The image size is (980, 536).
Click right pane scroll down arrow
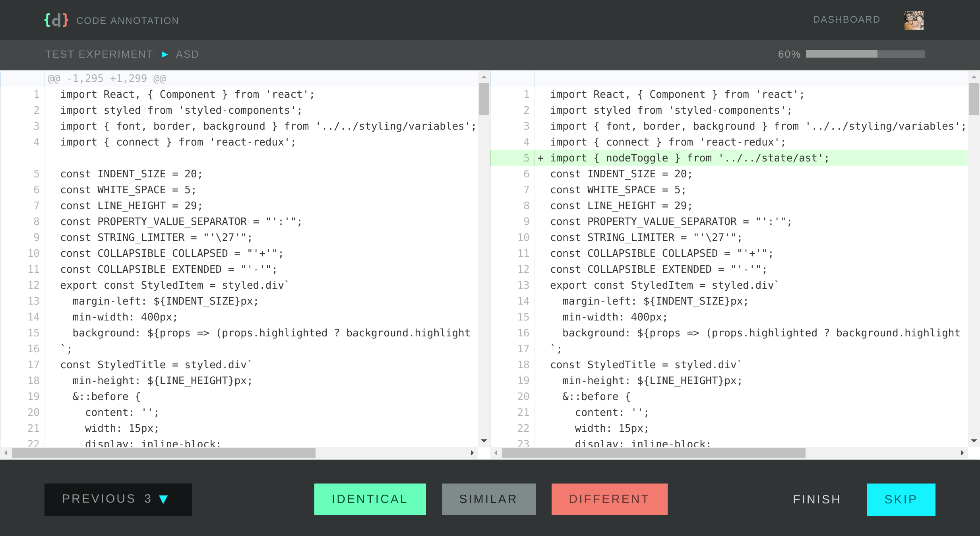tap(974, 441)
